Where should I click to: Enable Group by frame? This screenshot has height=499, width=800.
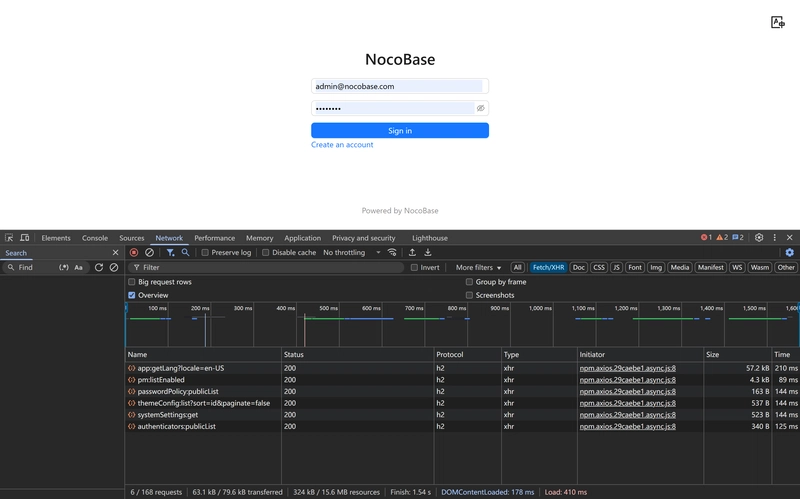coord(469,282)
